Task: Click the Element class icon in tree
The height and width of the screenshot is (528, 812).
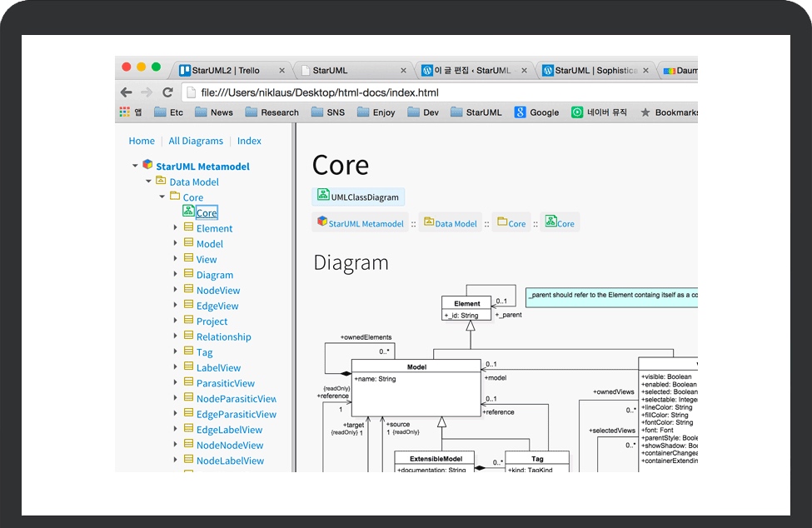Action: 188,227
